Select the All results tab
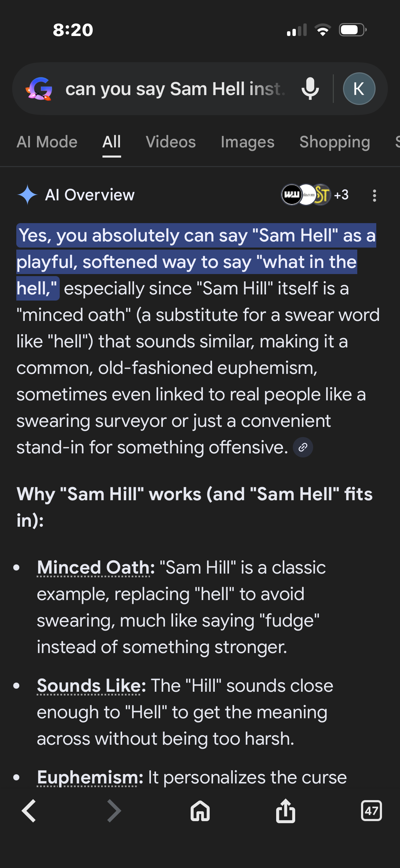Screen dimensions: 400x868 112,142
